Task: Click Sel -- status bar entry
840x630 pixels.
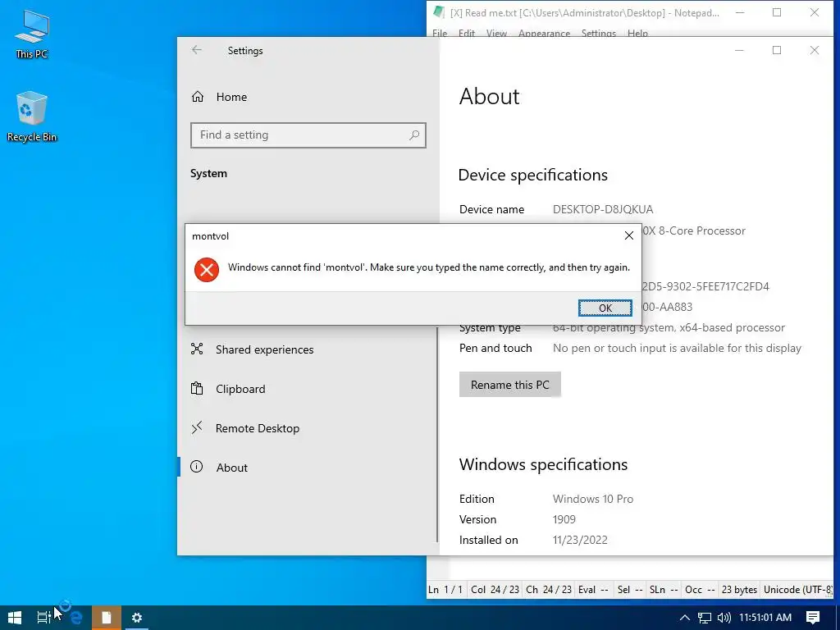Action: click(630, 590)
